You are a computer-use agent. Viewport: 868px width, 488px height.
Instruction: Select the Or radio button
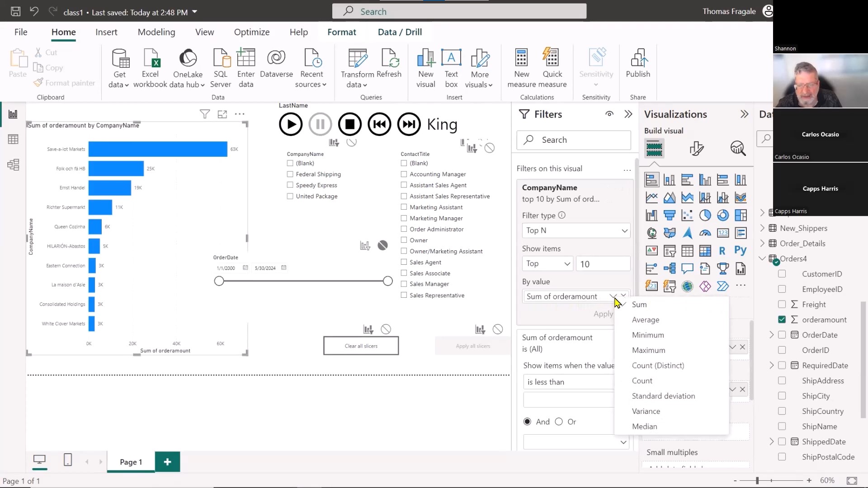pyautogui.click(x=559, y=421)
